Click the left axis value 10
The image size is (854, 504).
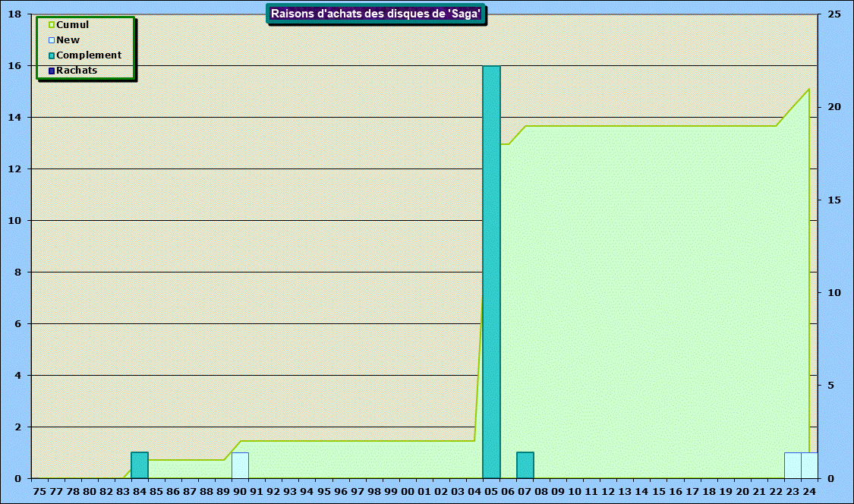click(x=14, y=221)
